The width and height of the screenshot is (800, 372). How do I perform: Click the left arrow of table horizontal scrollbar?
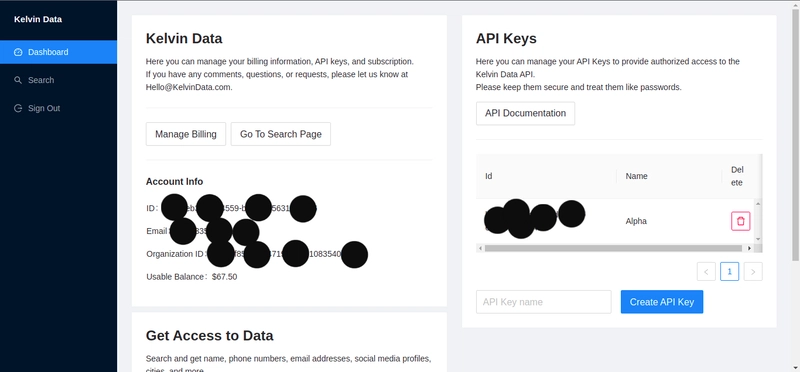pos(480,248)
